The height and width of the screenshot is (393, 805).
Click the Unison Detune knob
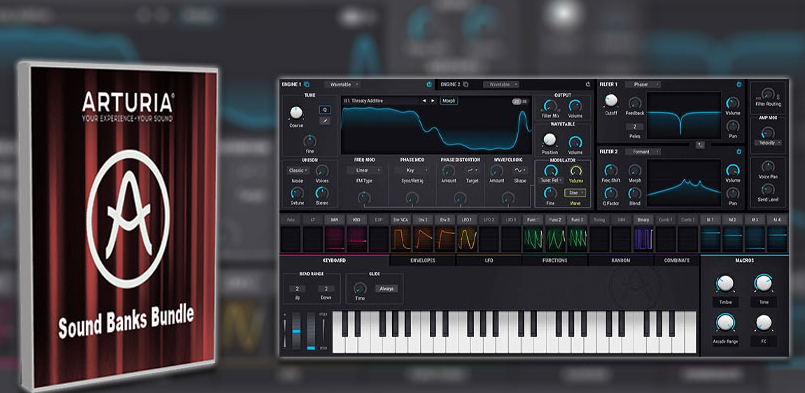(297, 193)
